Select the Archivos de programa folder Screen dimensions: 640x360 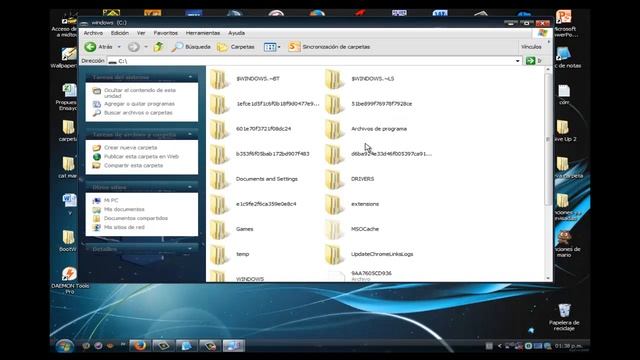click(366, 129)
